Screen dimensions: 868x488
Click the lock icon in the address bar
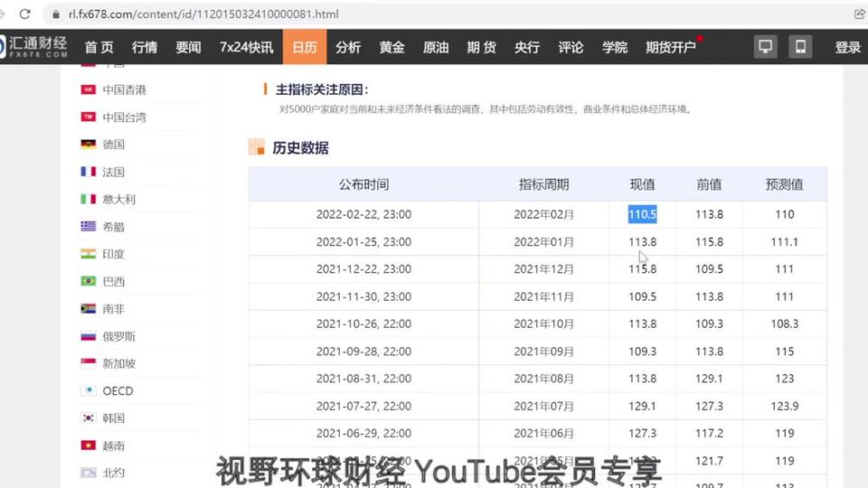coord(56,14)
